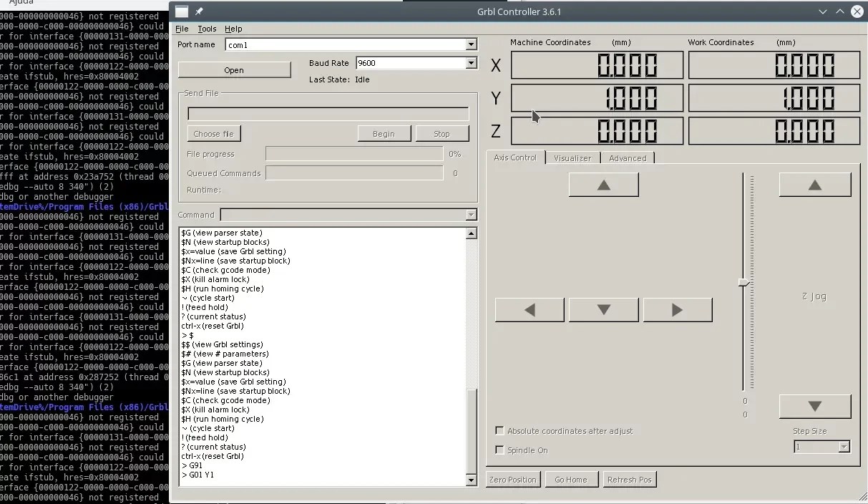Jog X axis right with the right arrow
This screenshot has height=504, width=868.
point(678,310)
